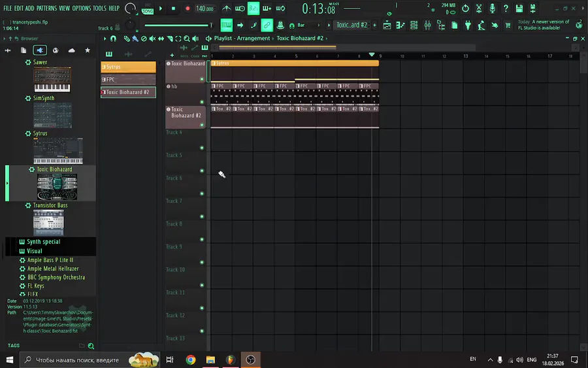Open the snap Bar selector dropdown

[308, 25]
